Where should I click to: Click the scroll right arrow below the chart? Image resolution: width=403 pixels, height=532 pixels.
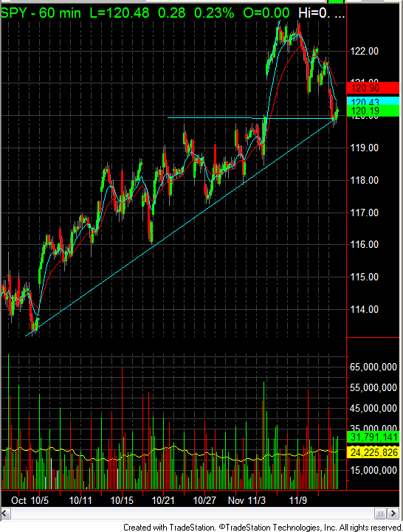[393, 513]
